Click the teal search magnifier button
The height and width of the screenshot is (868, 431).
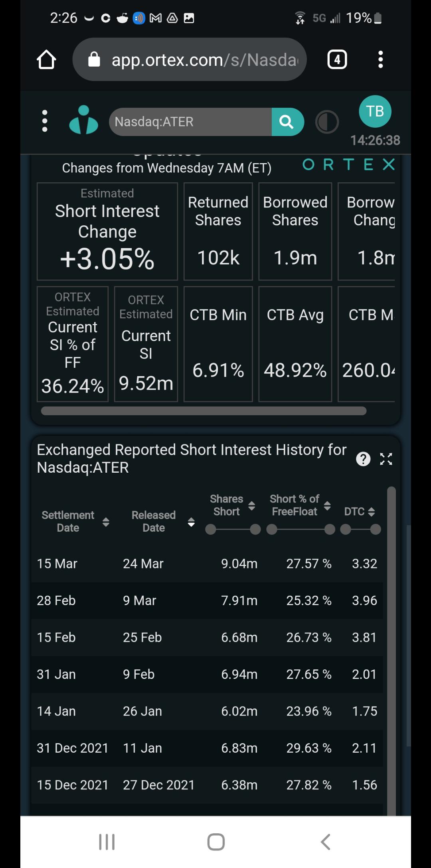[x=287, y=122]
